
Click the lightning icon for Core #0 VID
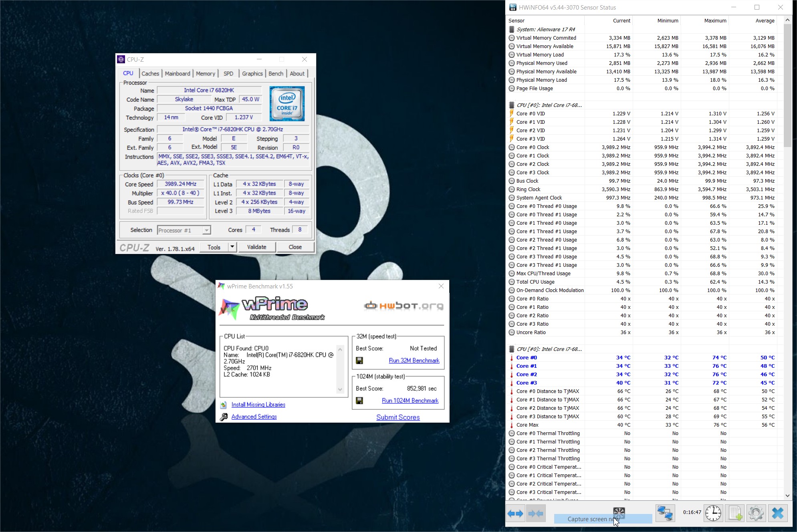click(x=512, y=113)
